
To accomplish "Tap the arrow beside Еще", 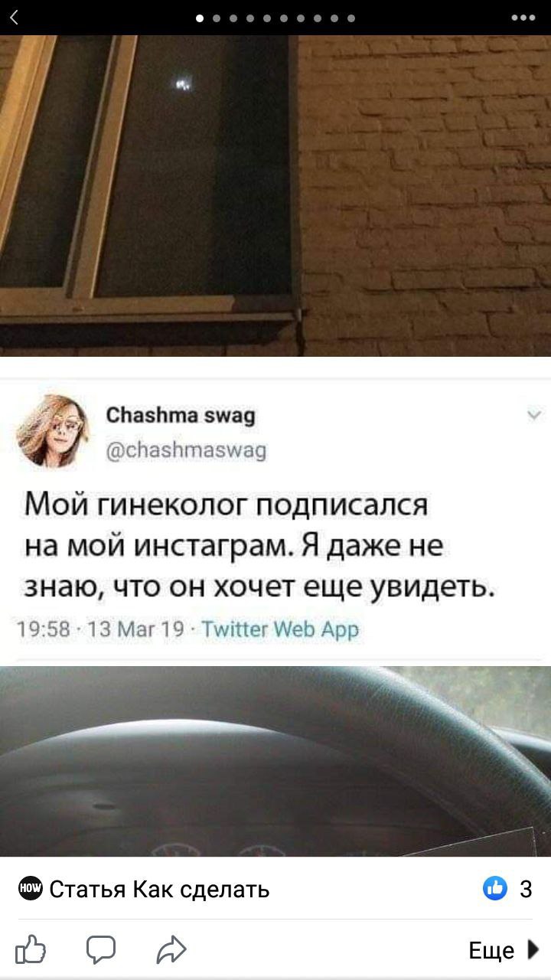I will pos(533,950).
